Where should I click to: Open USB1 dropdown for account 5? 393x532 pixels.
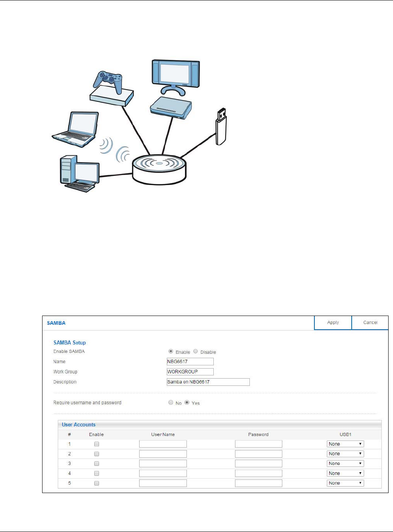[345, 483]
